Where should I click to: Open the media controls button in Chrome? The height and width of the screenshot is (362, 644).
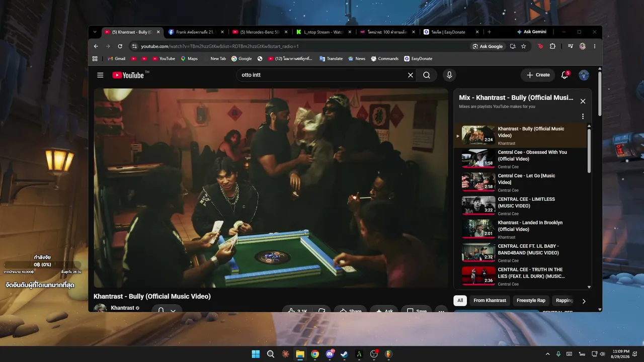[x=570, y=46]
